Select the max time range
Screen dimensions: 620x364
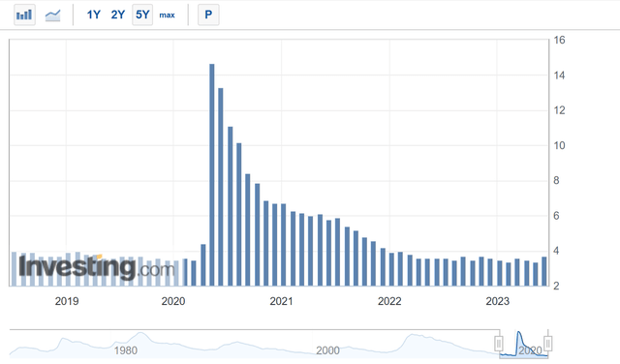[x=167, y=15]
